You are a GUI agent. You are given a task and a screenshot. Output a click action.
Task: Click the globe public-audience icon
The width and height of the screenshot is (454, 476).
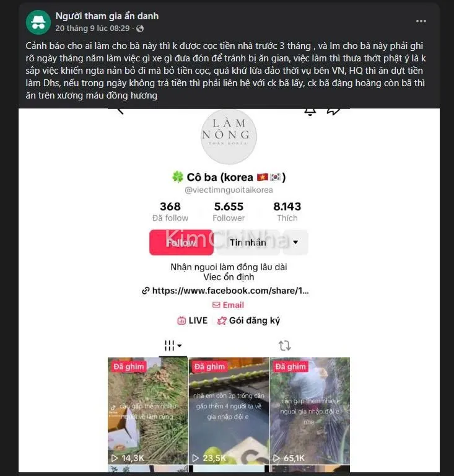click(x=140, y=29)
